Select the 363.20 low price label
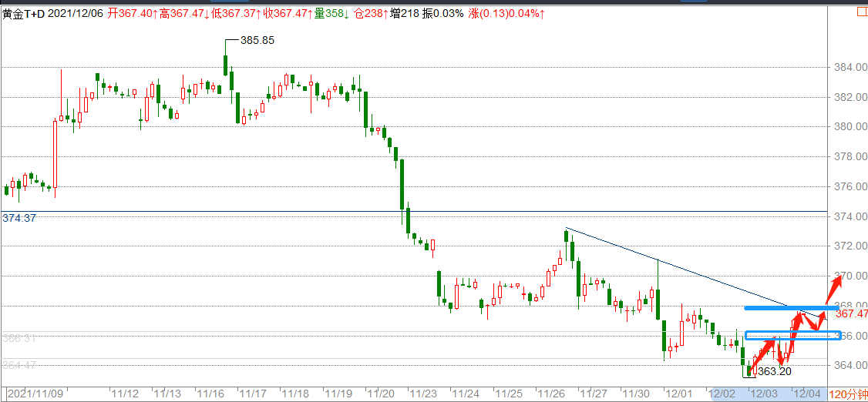868x402 pixels. [774, 371]
